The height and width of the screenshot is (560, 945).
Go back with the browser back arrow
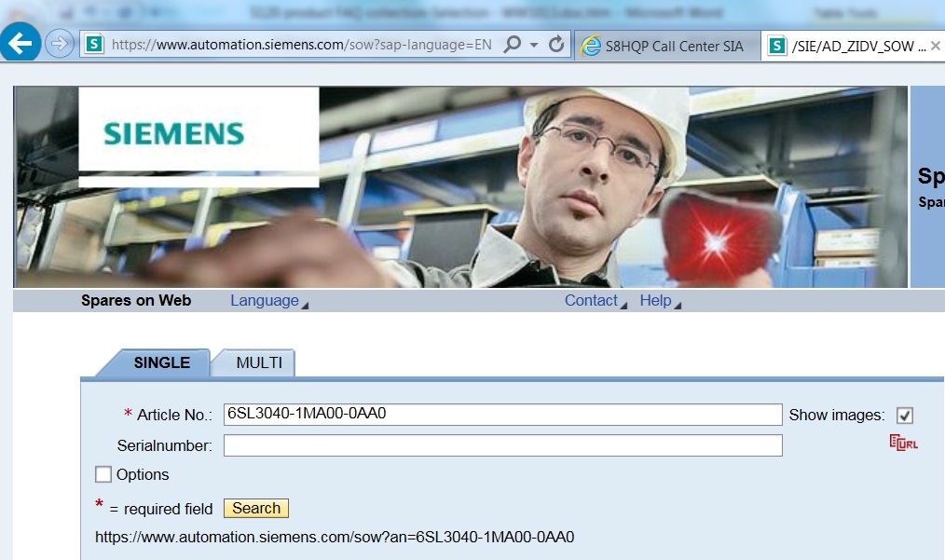coord(21,43)
